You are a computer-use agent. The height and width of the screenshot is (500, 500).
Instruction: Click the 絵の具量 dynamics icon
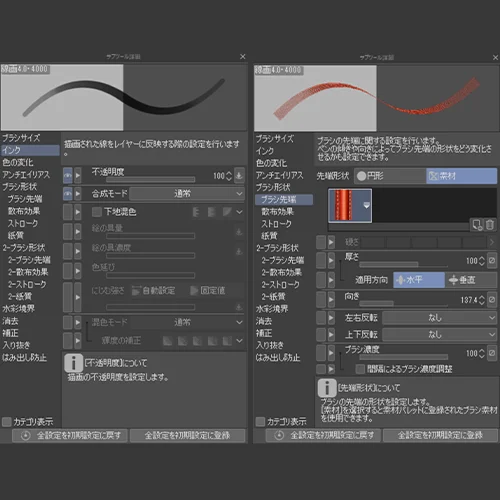coord(239,231)
